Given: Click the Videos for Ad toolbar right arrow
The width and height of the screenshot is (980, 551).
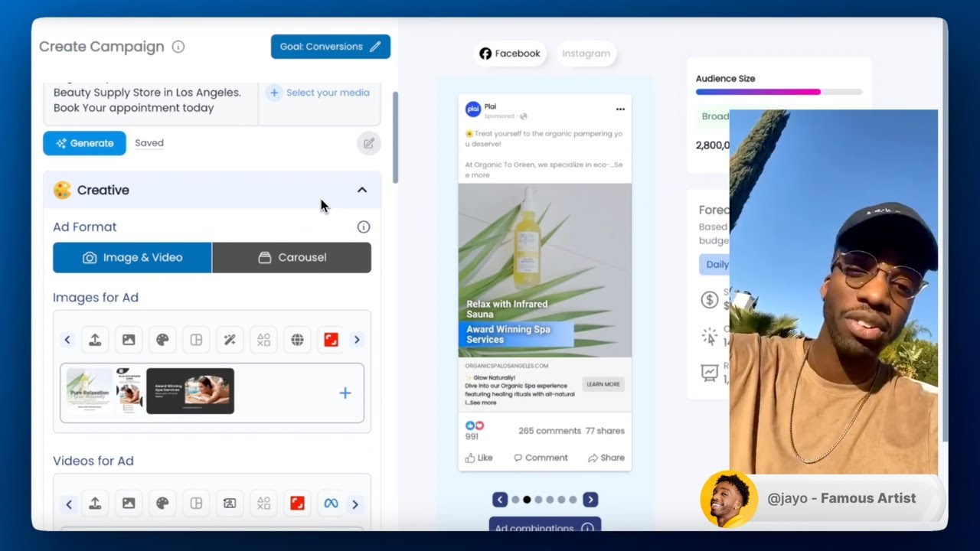Looking at the screenshot, I should point(355,504).
